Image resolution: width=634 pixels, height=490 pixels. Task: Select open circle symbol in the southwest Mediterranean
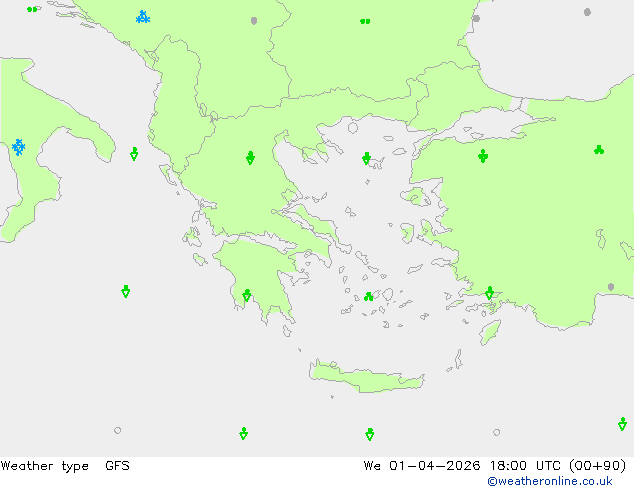118,430
